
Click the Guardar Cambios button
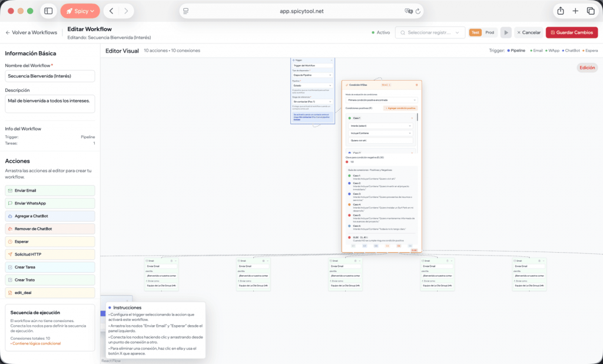click(571, 32)
